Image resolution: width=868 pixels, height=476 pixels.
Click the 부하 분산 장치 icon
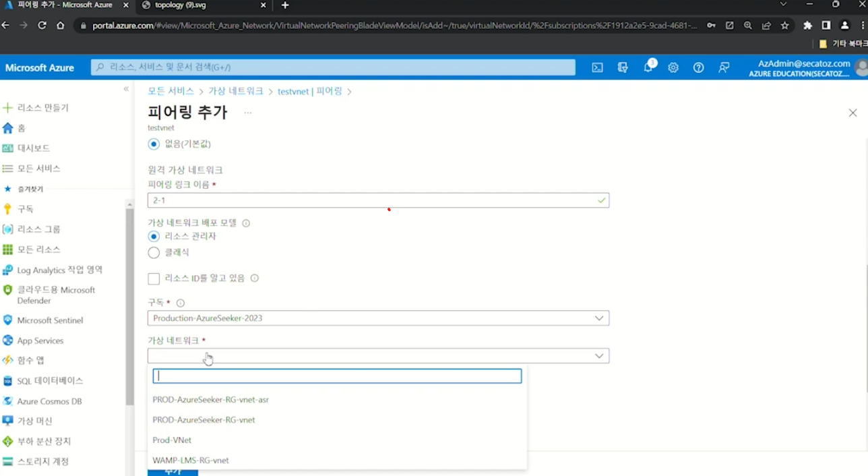8,442
